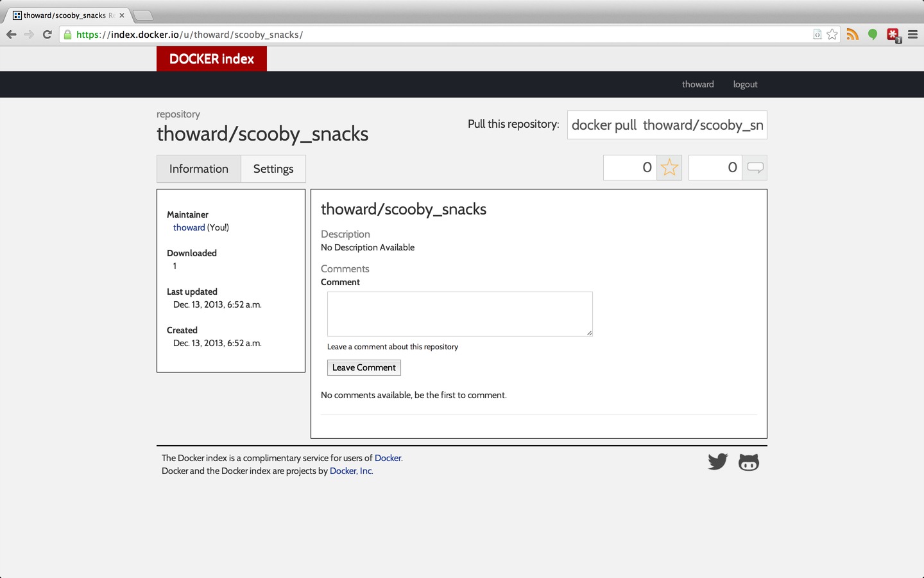Open the thoward maintainer profile link

(x=189, y=227)
